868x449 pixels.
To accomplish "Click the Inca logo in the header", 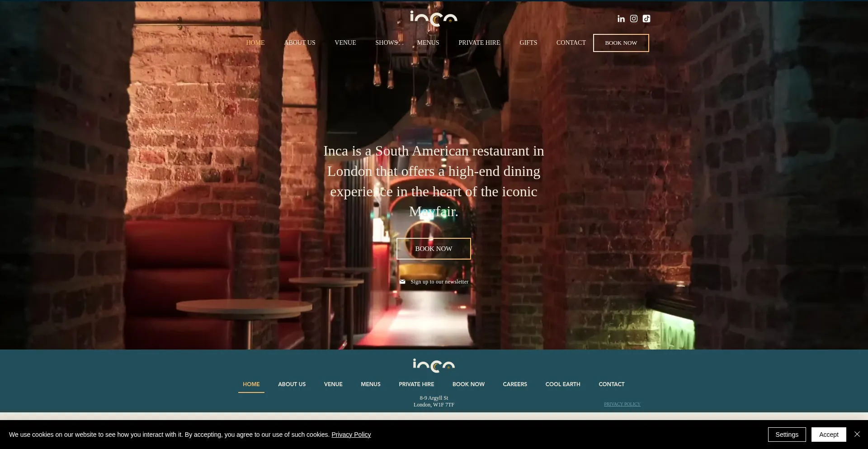I will (434, 18).
